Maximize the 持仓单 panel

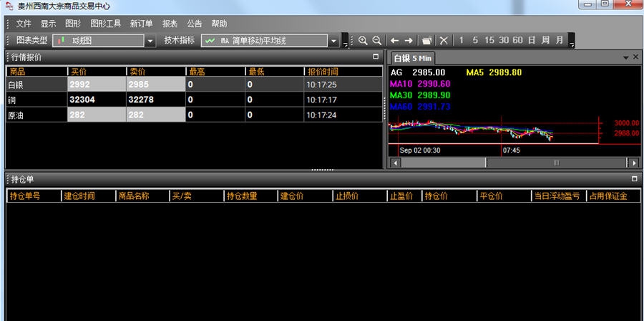pyautogui.click(x=634, y=179)
